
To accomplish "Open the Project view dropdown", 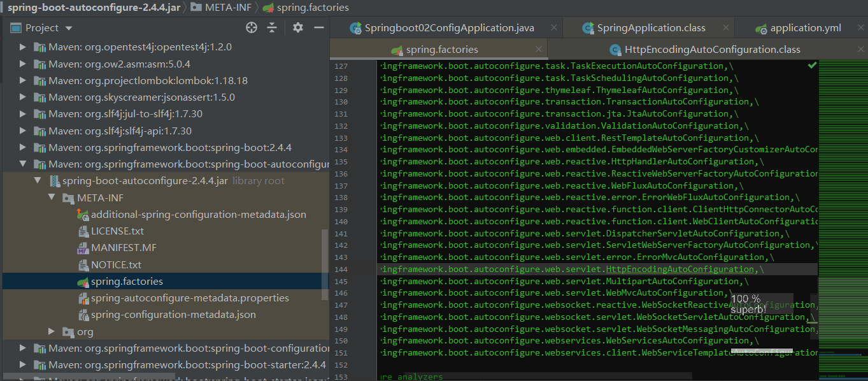I will click(x=69, y=28).
